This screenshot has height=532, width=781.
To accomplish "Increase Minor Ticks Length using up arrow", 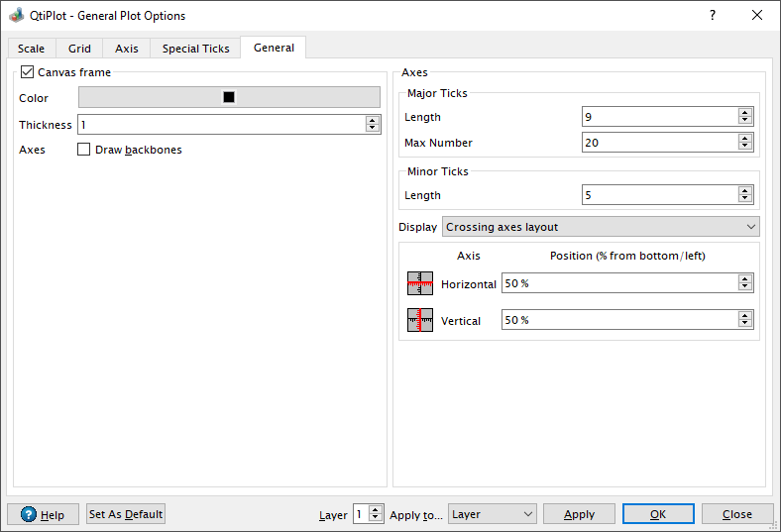I will point(744,190).
